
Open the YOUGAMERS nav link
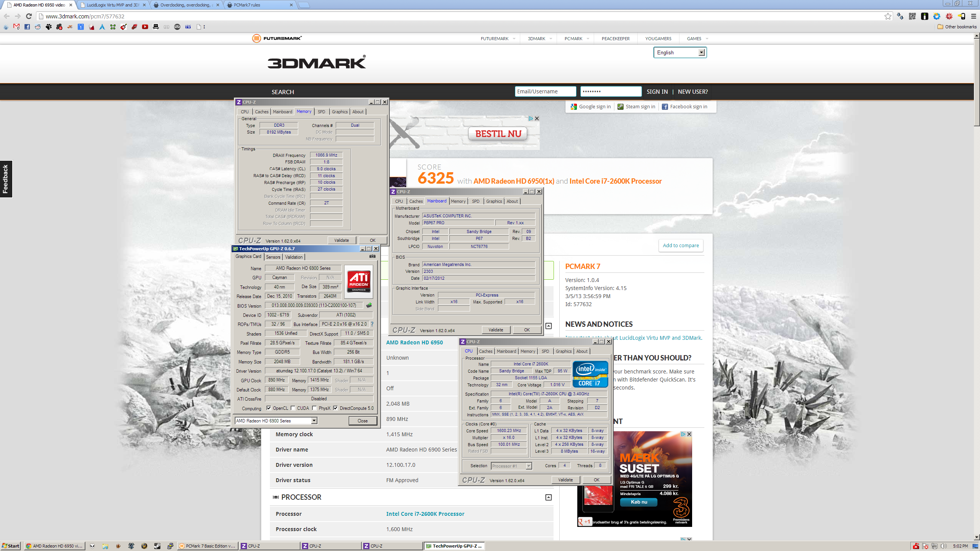(658, 39)
